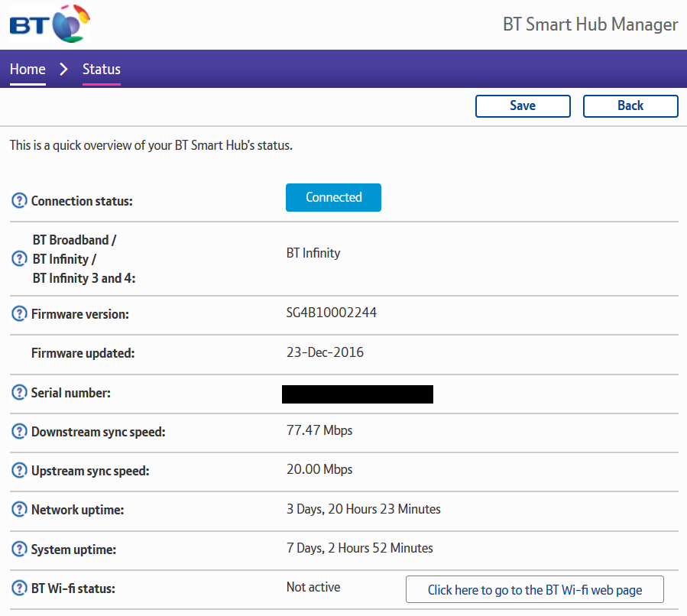This screenshot has height=616, width=687.
Task: Click the help icon beside Network uptime
Action: (19, 509)
